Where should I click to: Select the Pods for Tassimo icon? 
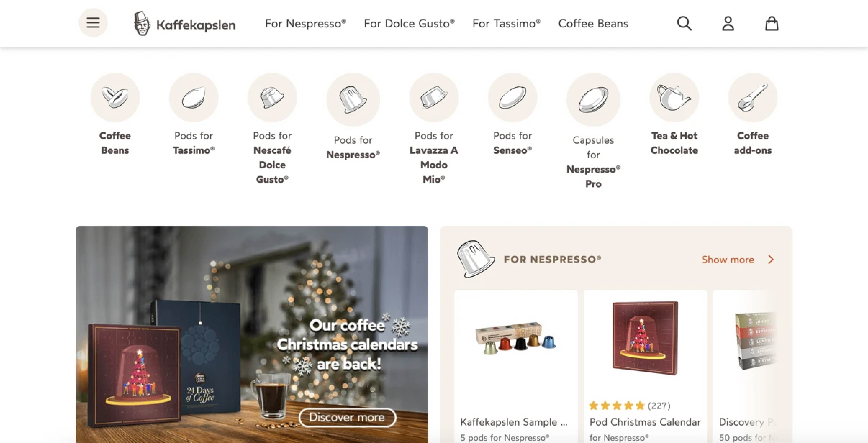coord(194,98)
